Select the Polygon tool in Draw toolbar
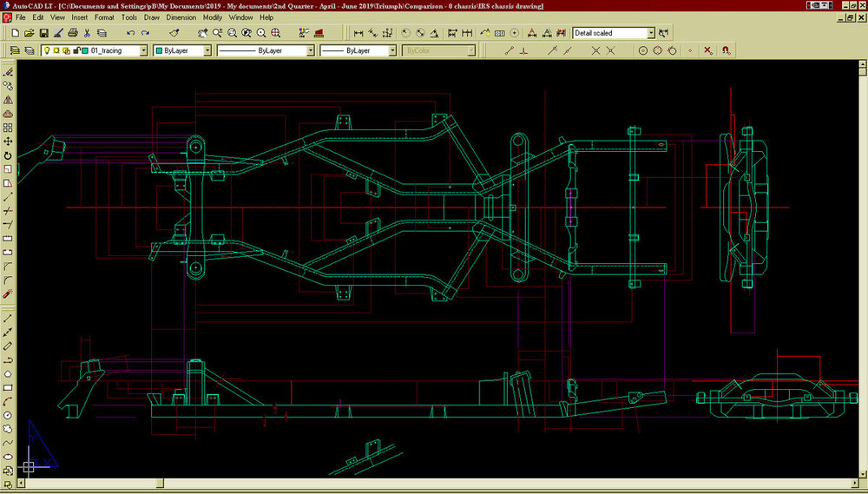 point(9,373)
